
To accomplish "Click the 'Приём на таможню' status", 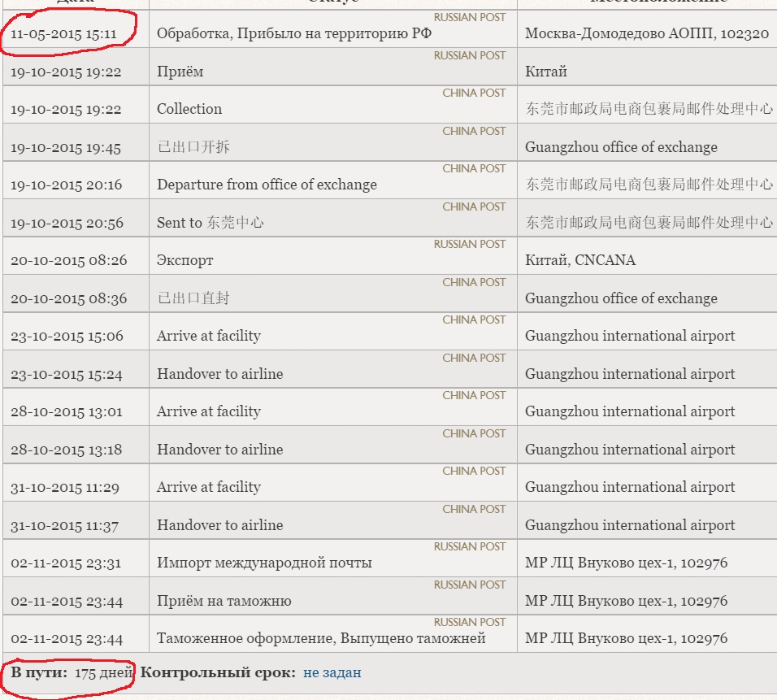I will coord(224,601).
